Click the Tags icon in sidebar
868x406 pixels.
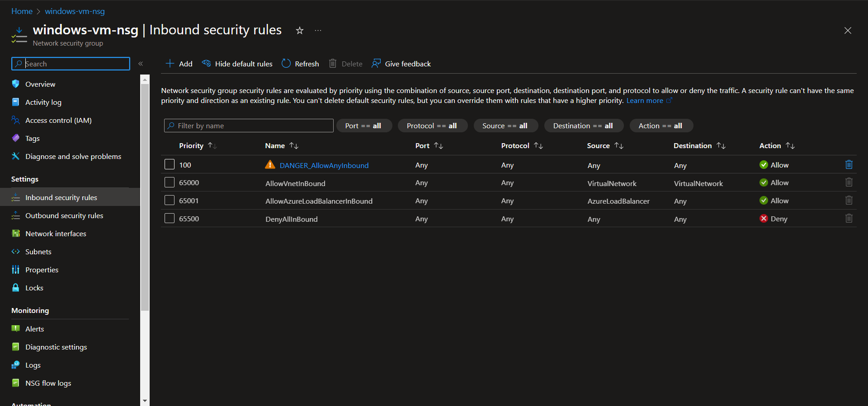tap(16, 138)
